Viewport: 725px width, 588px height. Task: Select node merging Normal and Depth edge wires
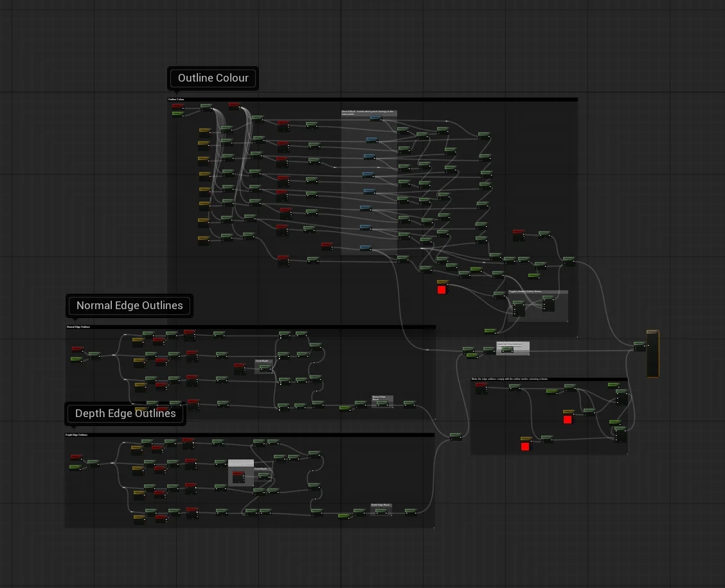(456, 436)
